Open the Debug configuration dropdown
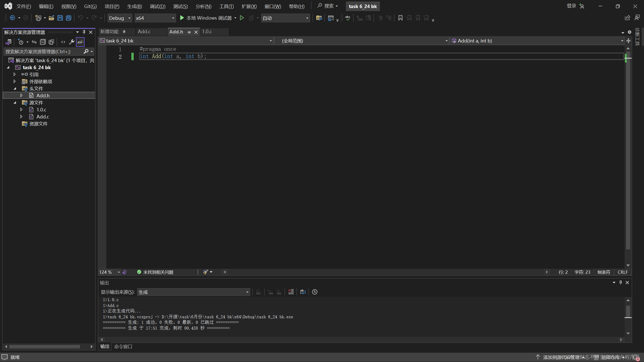The width and height of the screenshot is (644, 362). point(120,18)
